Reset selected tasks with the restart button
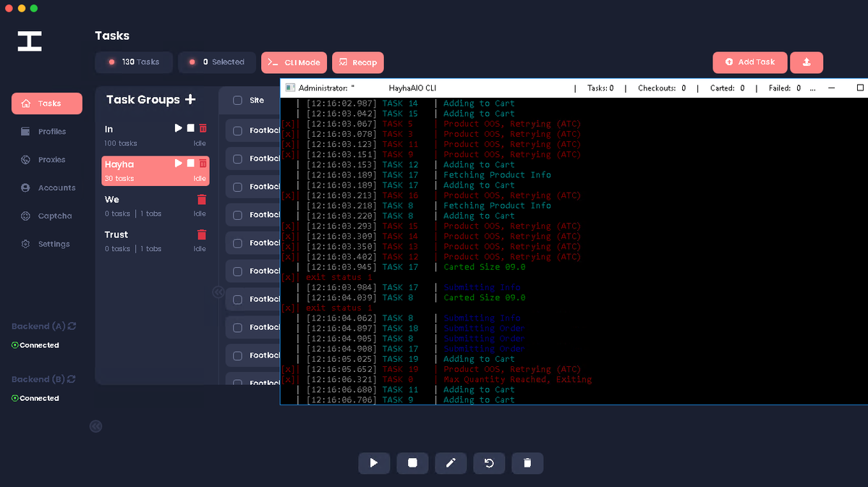This screenshot has height=487, width=868. pos(489,463)
